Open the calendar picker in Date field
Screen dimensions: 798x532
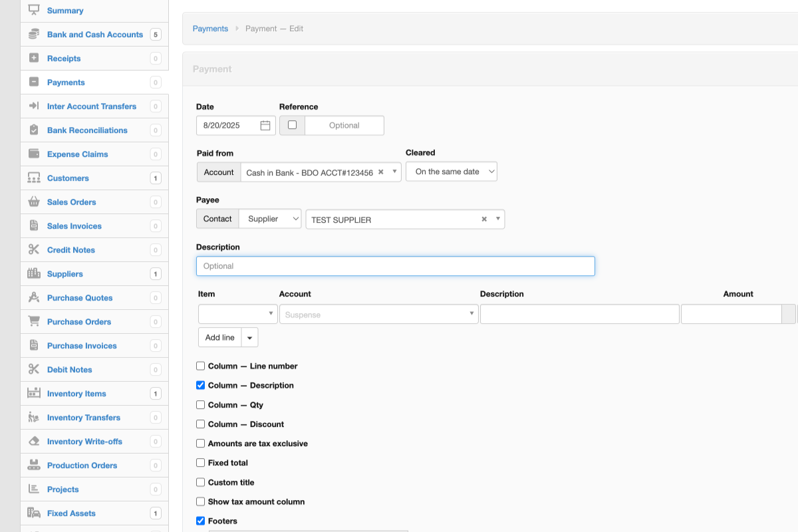pos(265,125)
